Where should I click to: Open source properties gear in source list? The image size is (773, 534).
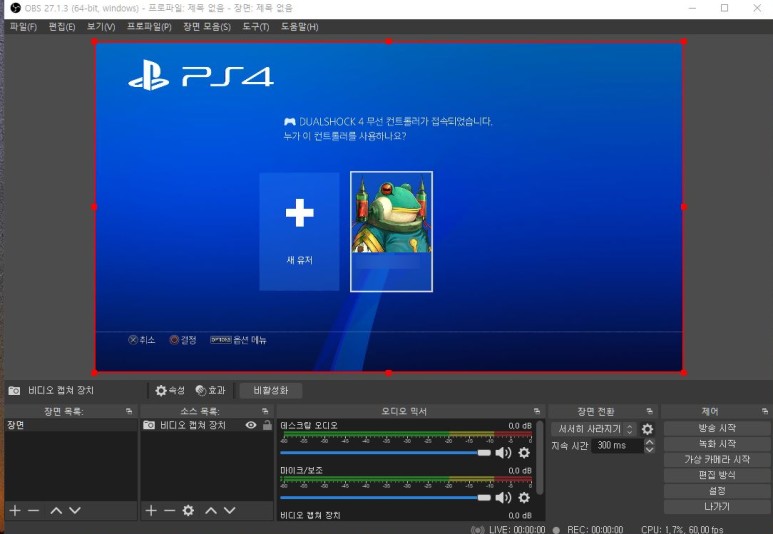(188, 511)
